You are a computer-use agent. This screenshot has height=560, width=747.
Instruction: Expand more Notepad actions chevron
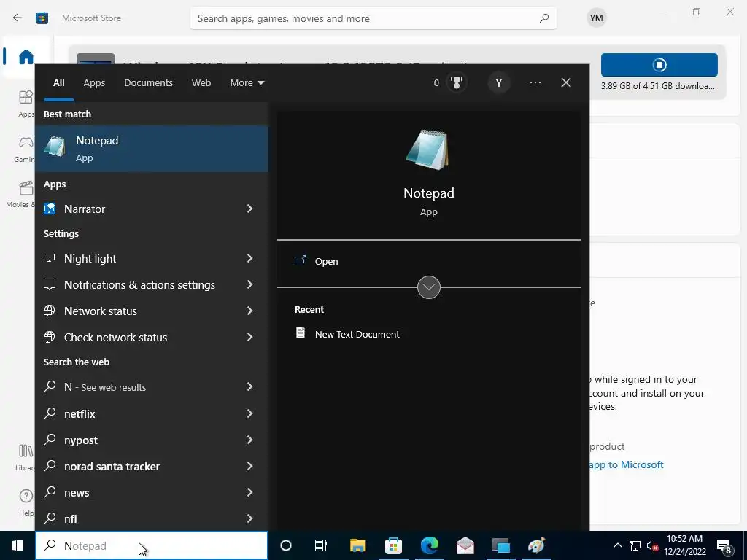428,287
